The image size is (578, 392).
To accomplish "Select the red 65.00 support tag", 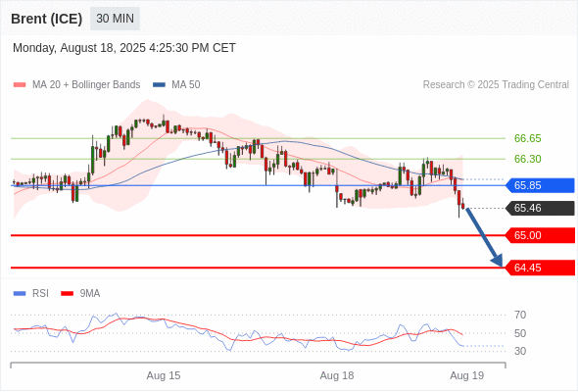I will [x=540, y=235].
